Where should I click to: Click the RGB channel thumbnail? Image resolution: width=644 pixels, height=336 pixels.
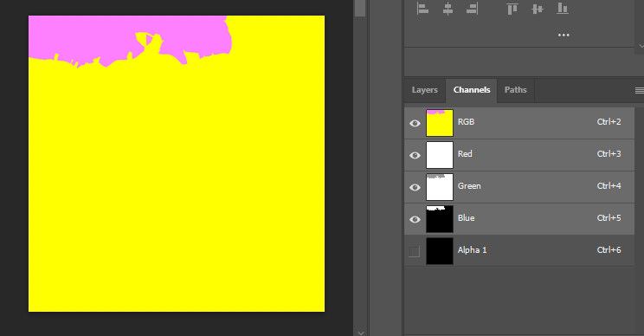(440, 123)
